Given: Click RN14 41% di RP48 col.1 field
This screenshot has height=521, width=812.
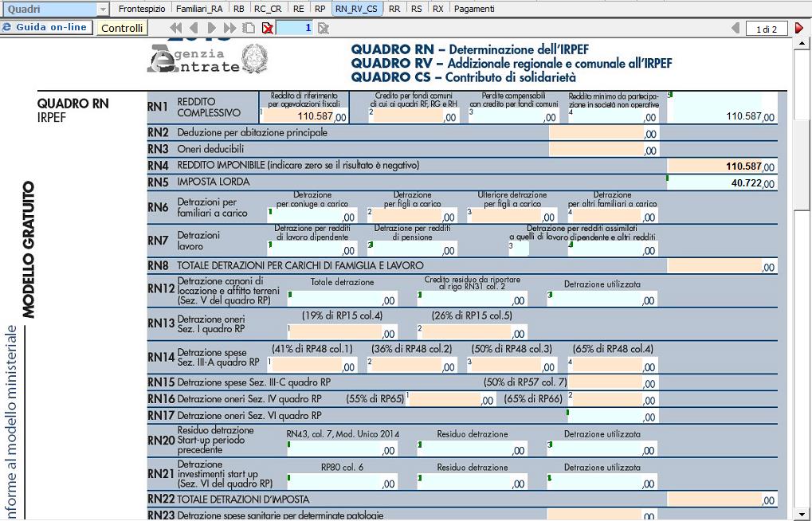Looking at the screenshot, I should (x=312, y=366).
